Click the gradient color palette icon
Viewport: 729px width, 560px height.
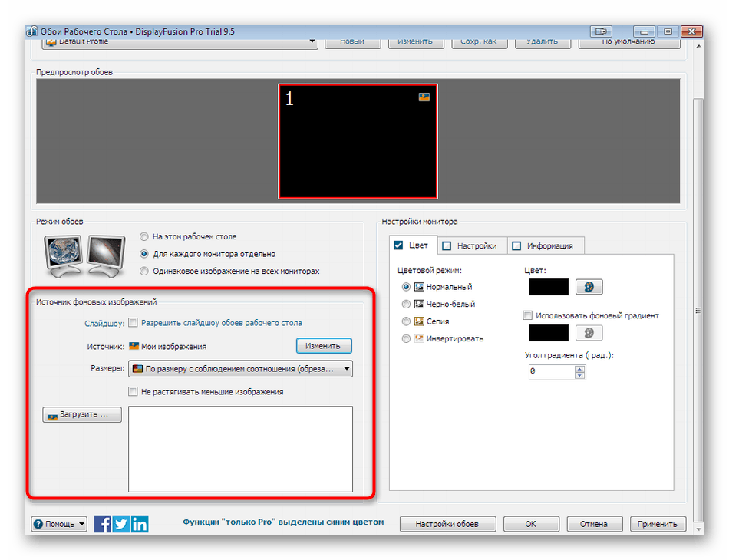(588, 332)
